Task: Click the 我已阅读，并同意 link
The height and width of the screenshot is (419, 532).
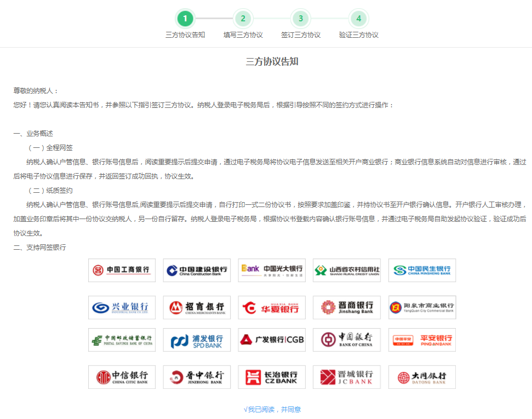Action: 272,410
